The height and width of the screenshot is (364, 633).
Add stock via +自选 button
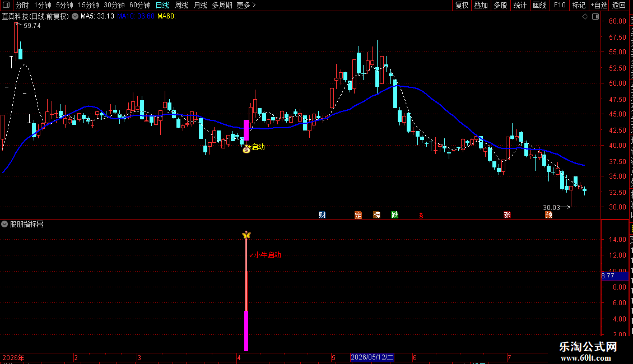[599, 5]
